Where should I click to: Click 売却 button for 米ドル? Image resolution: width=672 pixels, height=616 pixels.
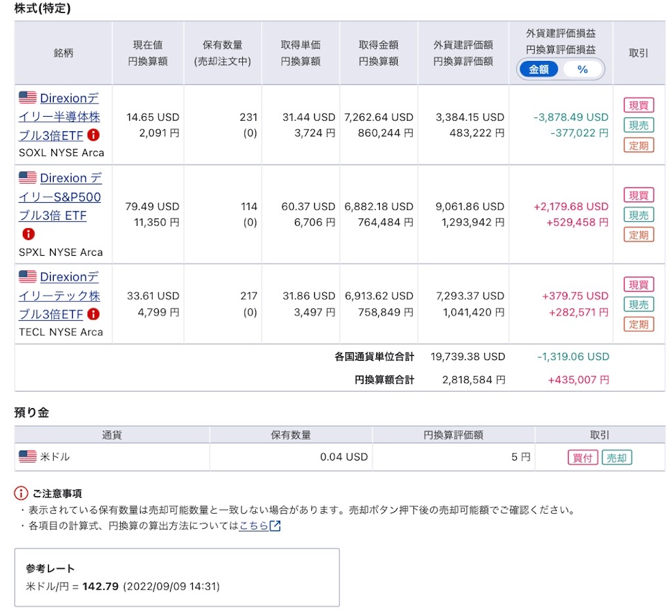(617, 457)
